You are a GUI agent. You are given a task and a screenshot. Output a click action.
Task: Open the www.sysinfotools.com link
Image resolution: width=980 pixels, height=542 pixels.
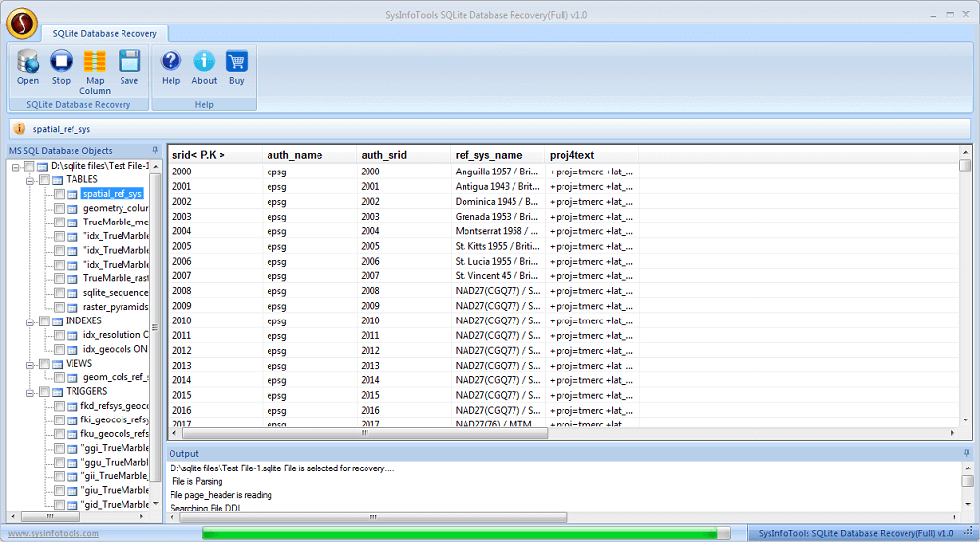pos(52,533)
